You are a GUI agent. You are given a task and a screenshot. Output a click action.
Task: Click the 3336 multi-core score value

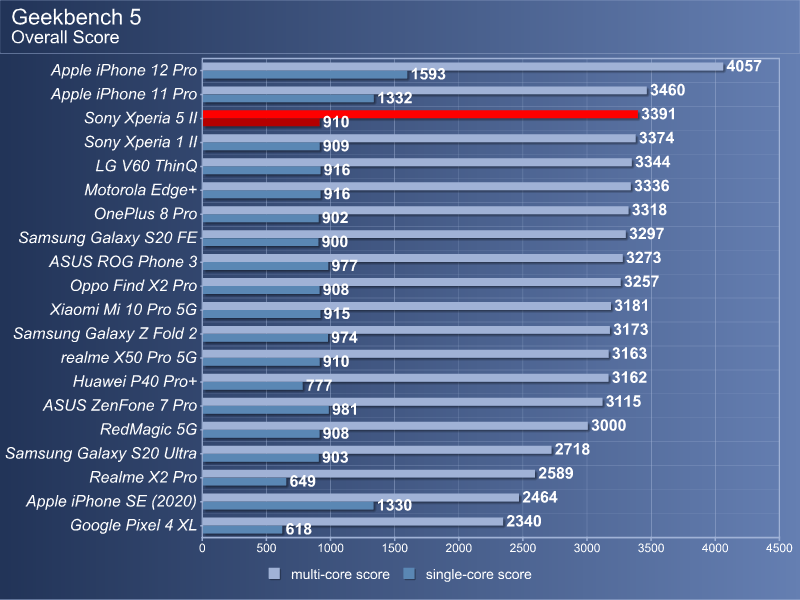point(652,186)
